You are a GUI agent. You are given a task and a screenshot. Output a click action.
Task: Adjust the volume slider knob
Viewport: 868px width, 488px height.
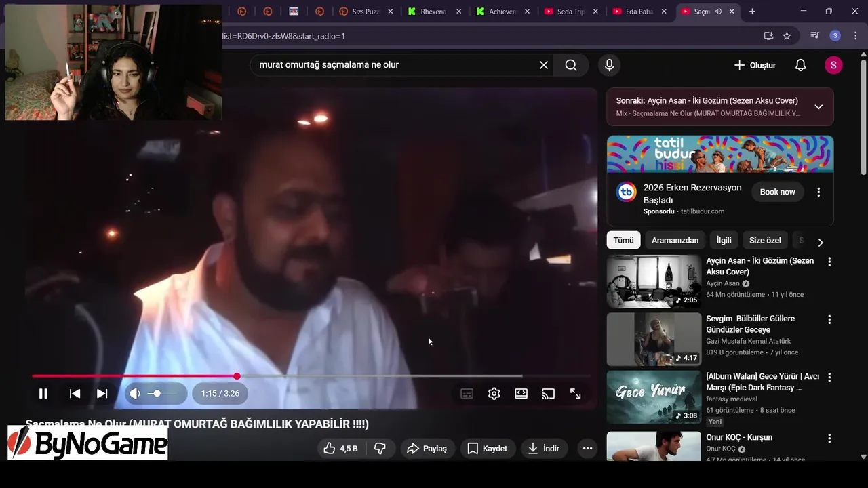(x=157, y=394)
